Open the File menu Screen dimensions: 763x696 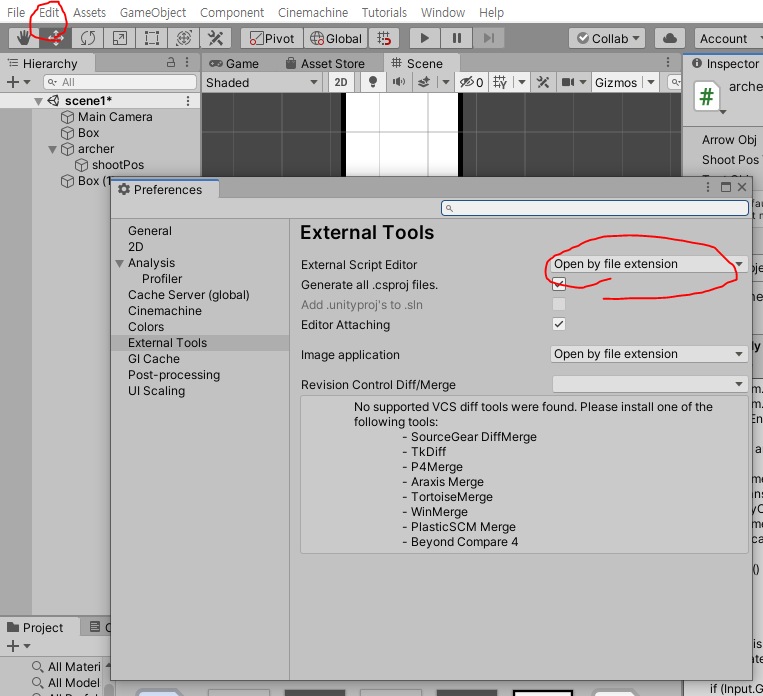[x=16, y=13]
